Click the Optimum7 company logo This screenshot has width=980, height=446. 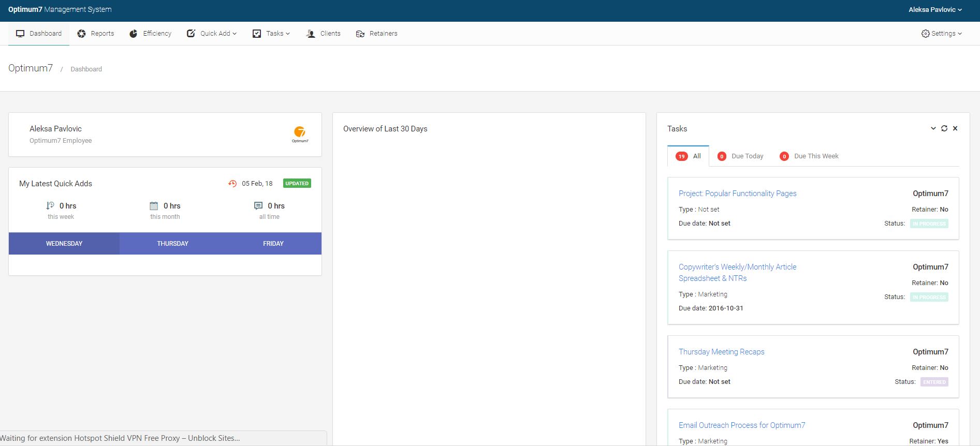coord(300,134)
